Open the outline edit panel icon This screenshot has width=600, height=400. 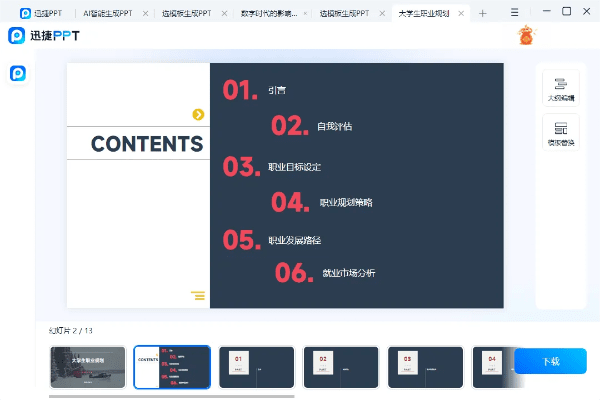click(561, 88)
